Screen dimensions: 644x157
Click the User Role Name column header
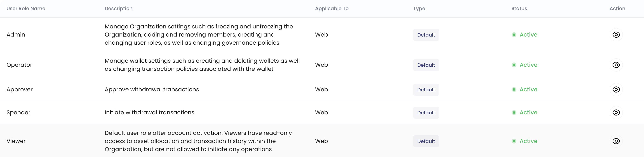click(x=26, y=9)
